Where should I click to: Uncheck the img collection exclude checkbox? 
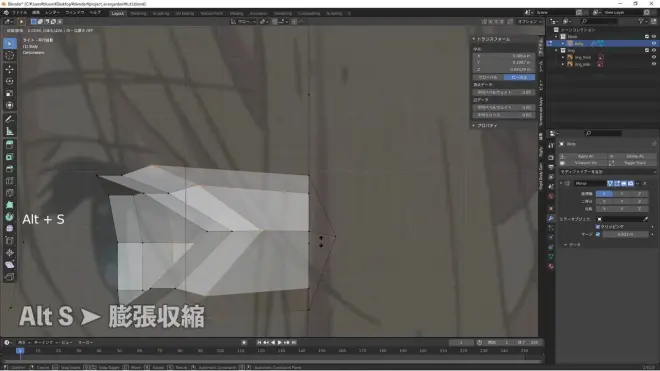pos(647,50)
